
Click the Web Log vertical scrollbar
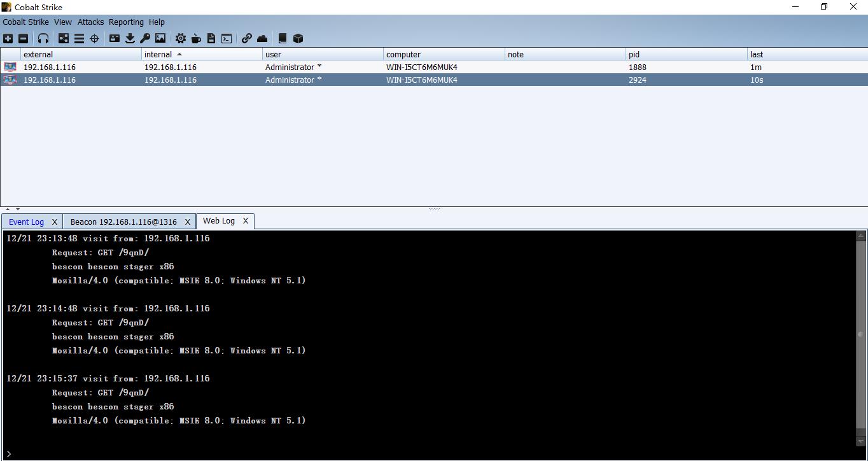861,337
